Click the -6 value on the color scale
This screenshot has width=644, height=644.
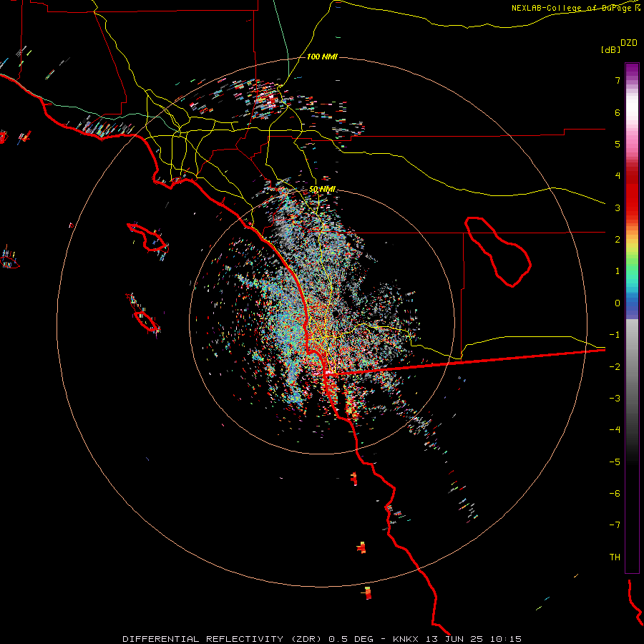click(615, 494)
